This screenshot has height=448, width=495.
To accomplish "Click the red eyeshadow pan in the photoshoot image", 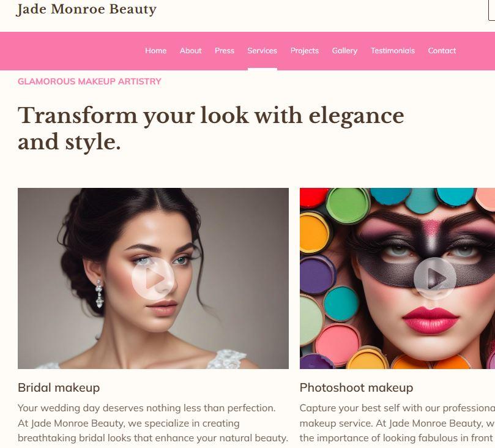I will click(313, 197).
